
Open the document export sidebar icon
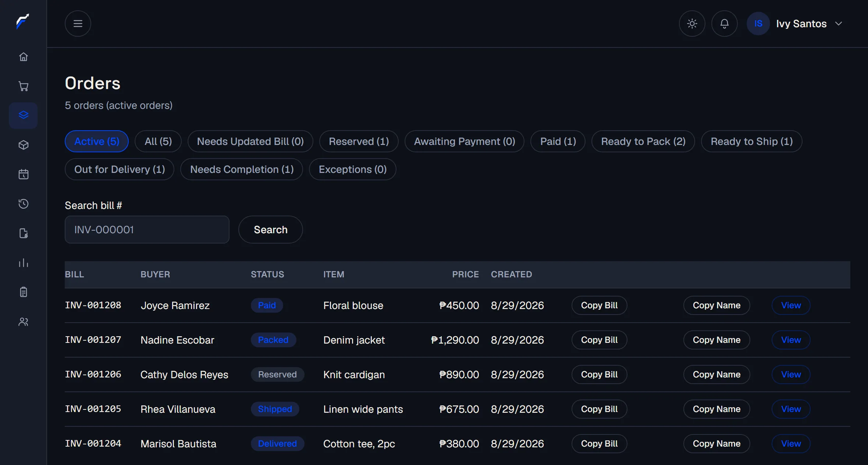(x=24, y=233)
